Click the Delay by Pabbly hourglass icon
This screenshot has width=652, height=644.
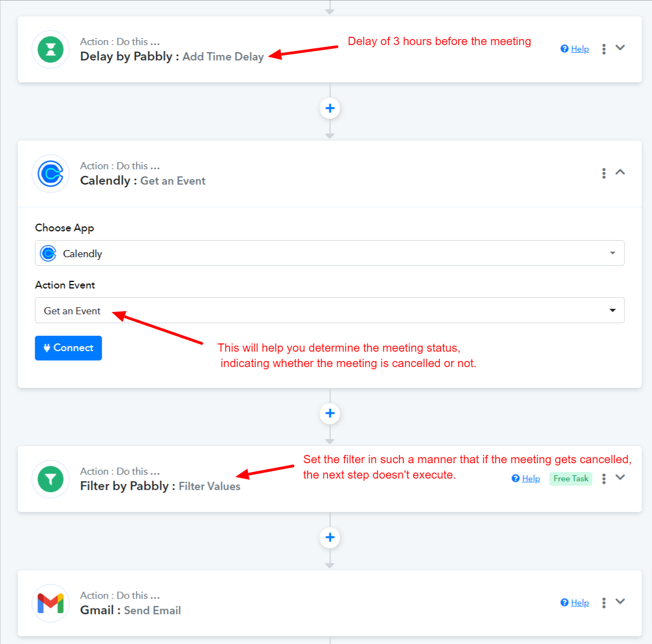pyautogui.click(x=51, y=49)
